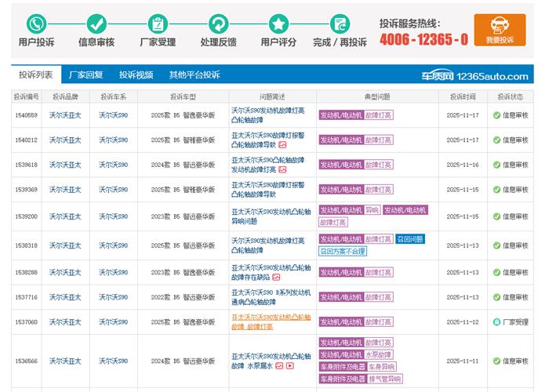Click the 召回方案不合理 tag
Screen dimensions: 549x392
pos(343,252)
